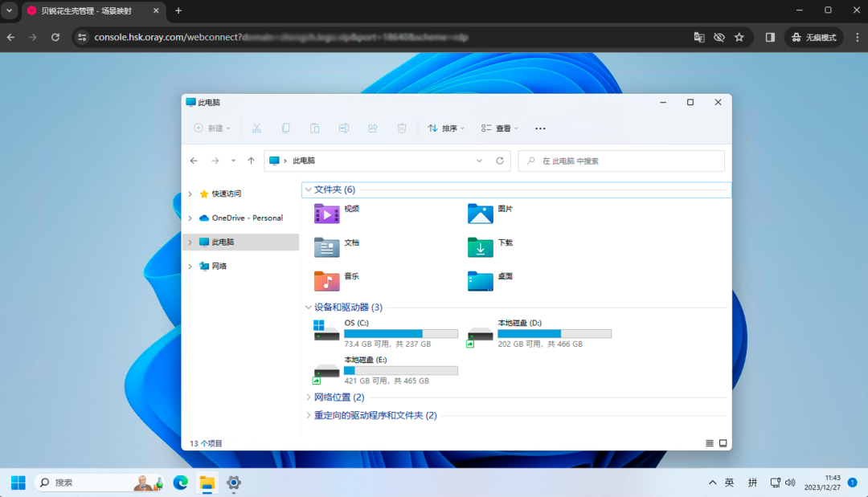Click Chrome's translate page icon
Image resolution: width=868 pixels, height=497 pixels.
click(699, 38)
